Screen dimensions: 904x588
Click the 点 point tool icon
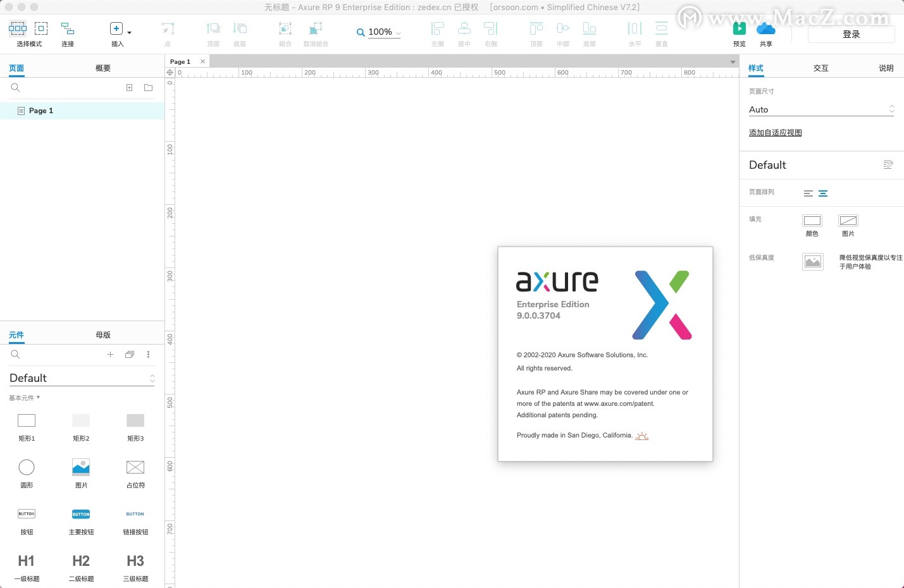tap(168, 28)
